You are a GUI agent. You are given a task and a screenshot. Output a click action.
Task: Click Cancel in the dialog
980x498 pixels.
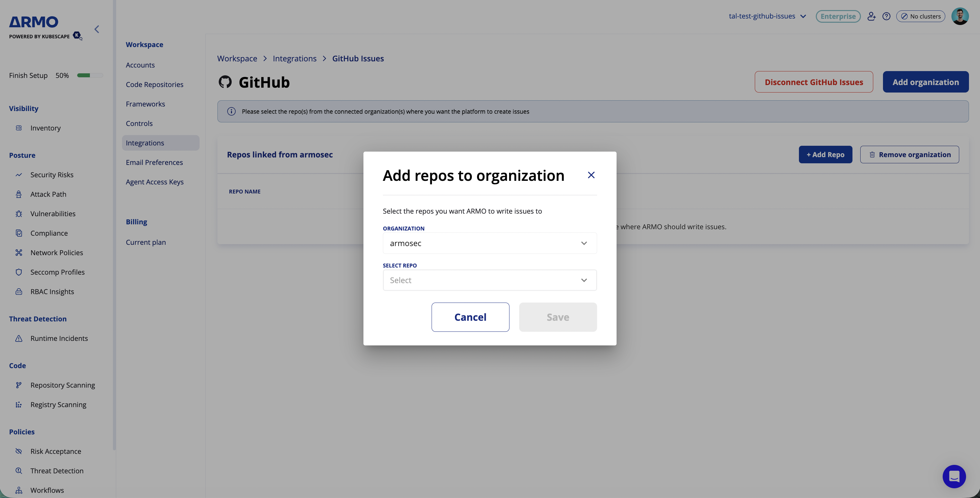[x=470, y=317]
